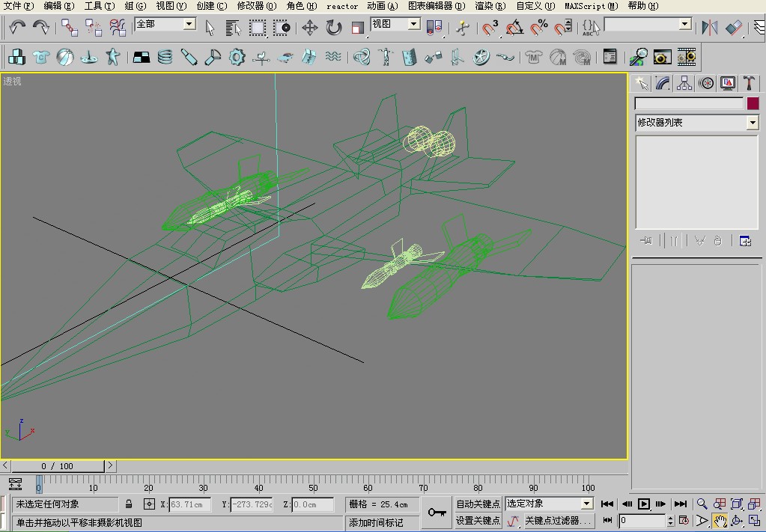
Task: Click the reactor Create Animation film icon
Action: point(687,57)
